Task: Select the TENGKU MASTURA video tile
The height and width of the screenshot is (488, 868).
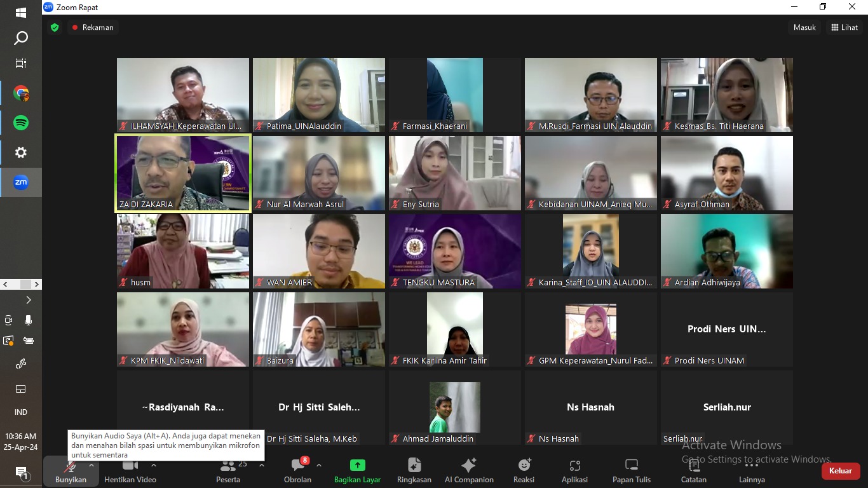Action: 455,251
